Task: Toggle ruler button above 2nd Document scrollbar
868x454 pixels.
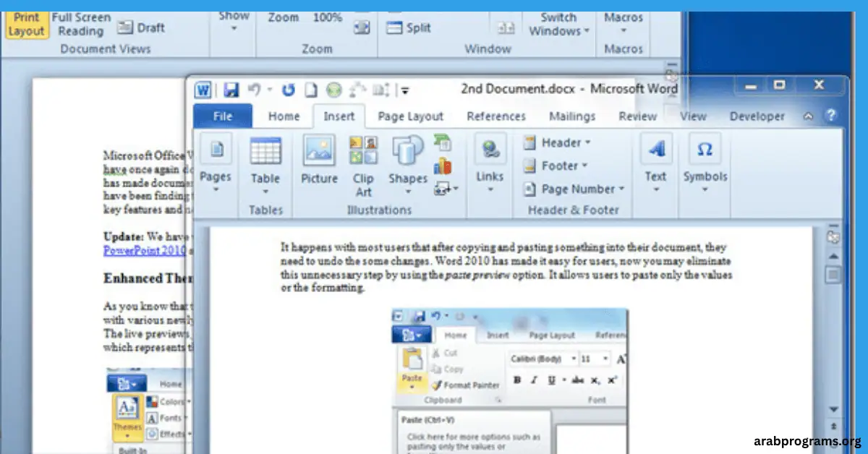Action: pos(833,236)
